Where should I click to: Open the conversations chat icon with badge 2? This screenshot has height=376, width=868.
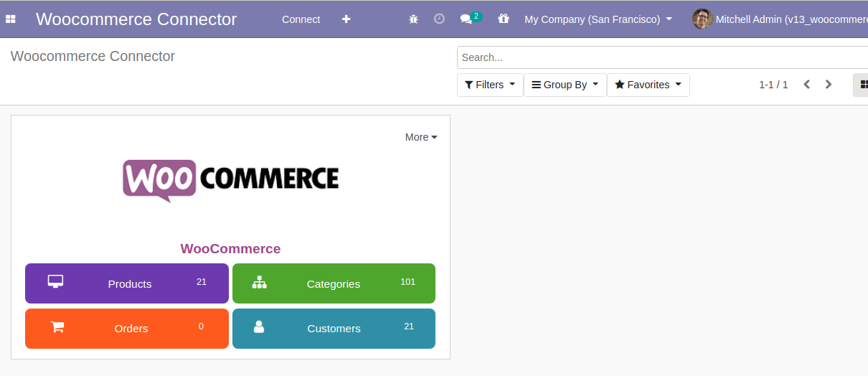coord(471,18)
